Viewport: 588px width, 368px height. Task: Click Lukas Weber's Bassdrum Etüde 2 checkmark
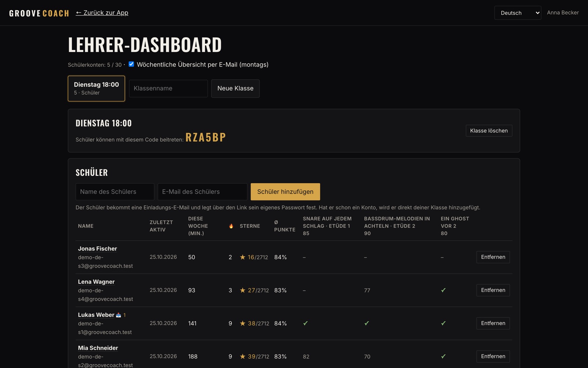[x=367, y=323]
